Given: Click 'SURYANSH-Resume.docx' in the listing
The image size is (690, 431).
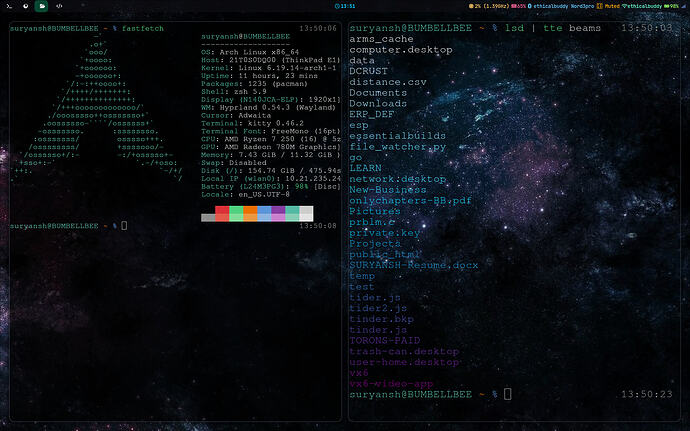Looking at the screenshot, I should pyautogui.click(x=414, y=265).
